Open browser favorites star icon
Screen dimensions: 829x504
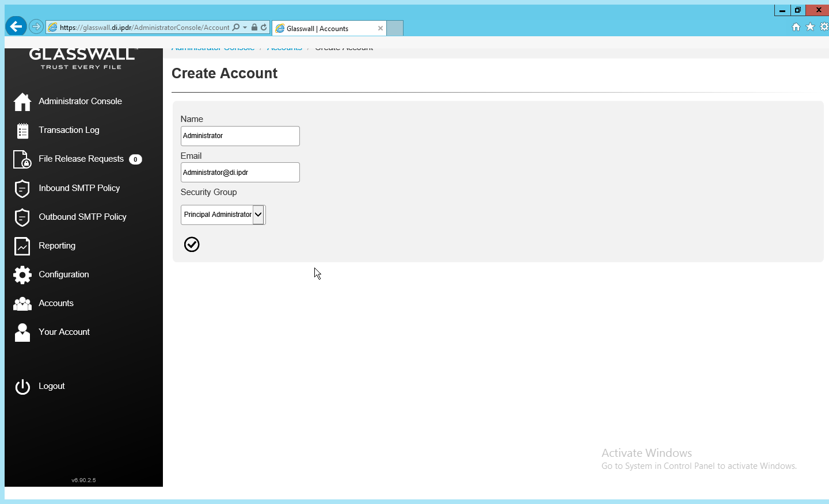(810, 27)
